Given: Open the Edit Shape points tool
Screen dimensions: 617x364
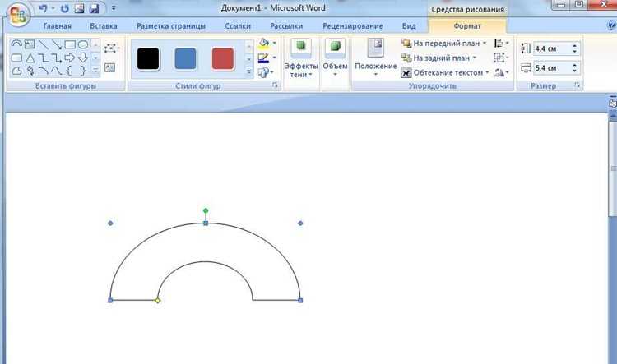Looking at the screenshot, I should (111, 48).
